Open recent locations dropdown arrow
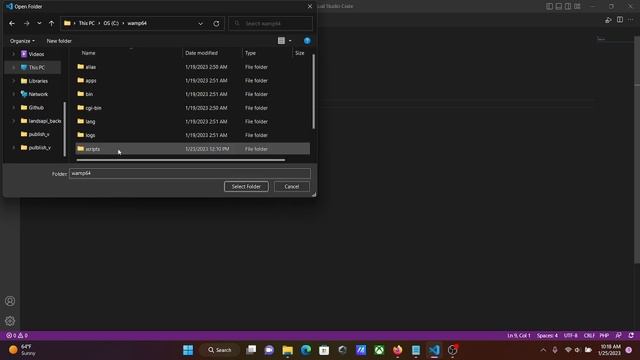Viewport: 640px width, 360px height. click(39, 24)
